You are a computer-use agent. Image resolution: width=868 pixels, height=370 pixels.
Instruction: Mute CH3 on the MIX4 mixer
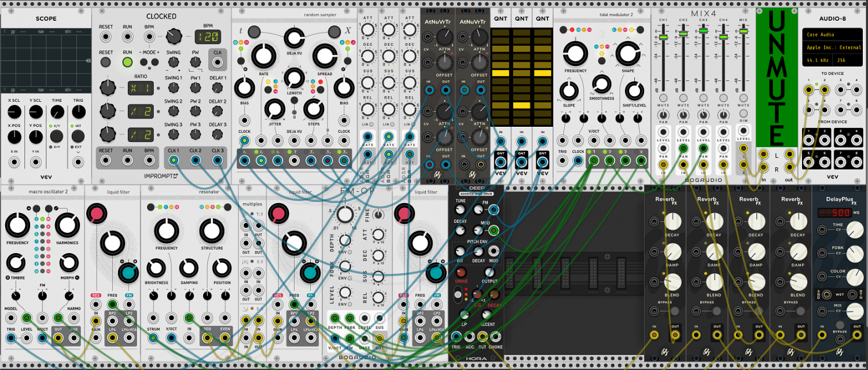(703, 98)
